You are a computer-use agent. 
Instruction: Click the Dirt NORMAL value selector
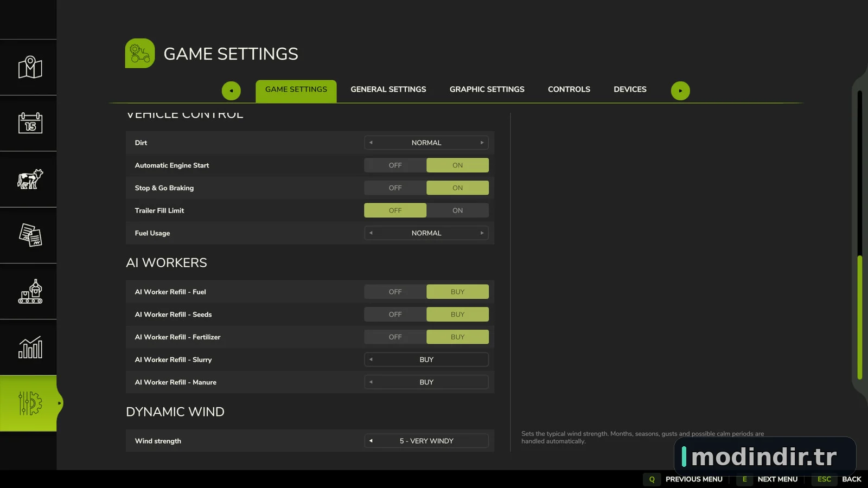pyautogui.click(x=426, y=143)
